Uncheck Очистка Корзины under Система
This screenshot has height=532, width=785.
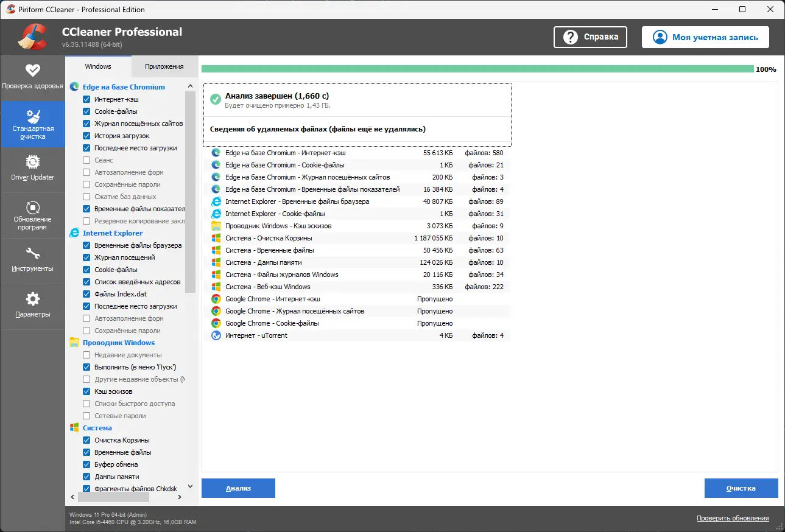click(x=86, y=440)
